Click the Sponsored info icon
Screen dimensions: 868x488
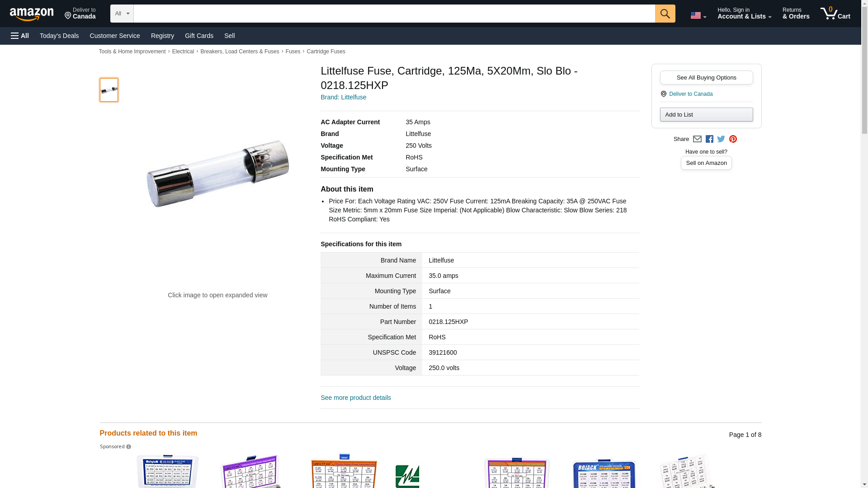[128, 447]
